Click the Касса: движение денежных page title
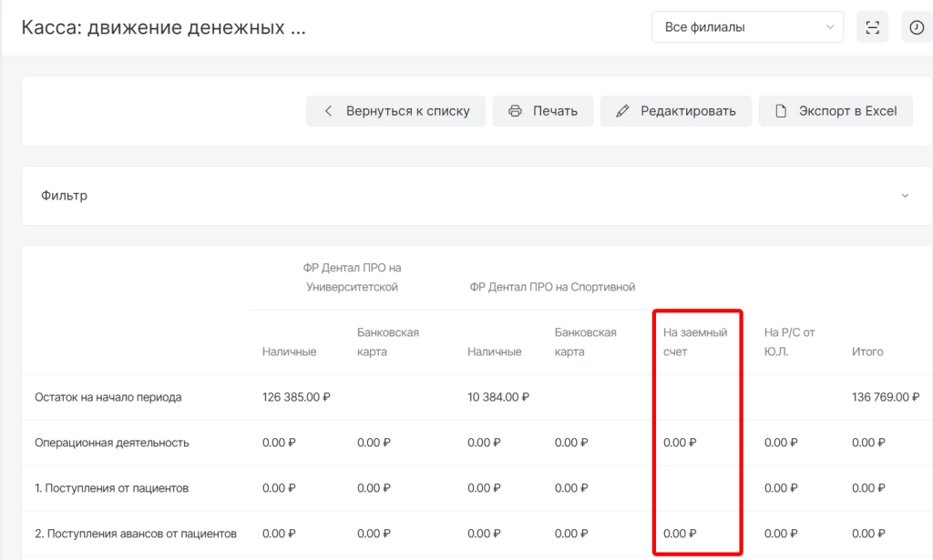The width and height of the screenshot is (933, 560). (x=163, y=27)
